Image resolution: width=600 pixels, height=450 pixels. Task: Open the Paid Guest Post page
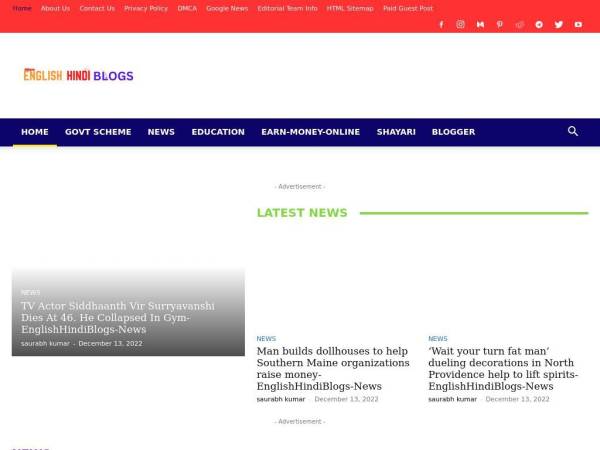coord(408,8)
